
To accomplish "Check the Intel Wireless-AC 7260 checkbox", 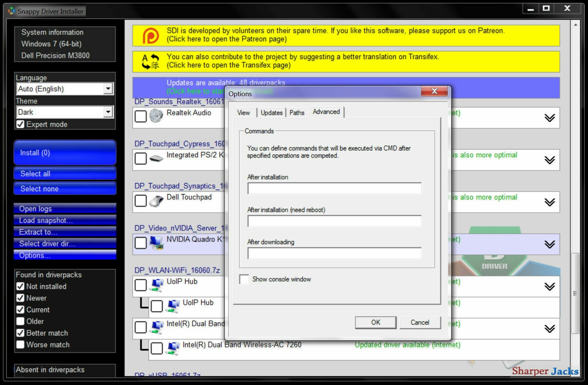I will (x=157, y=348).
